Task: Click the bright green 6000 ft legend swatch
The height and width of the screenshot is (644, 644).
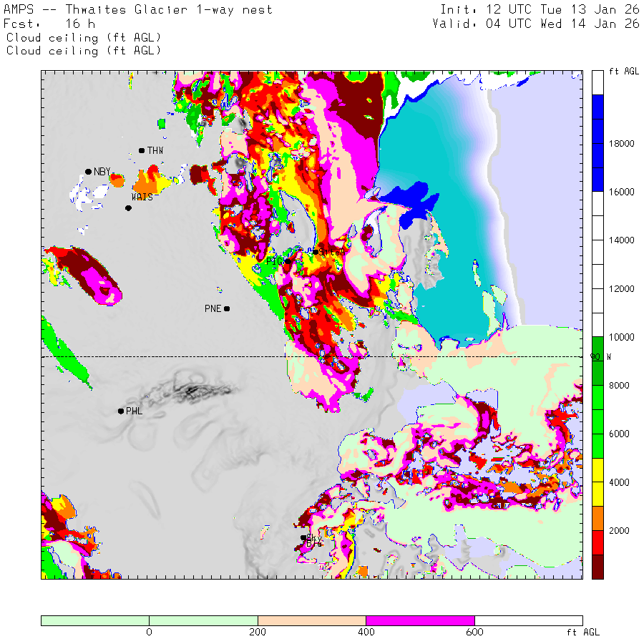Action: 598,433
